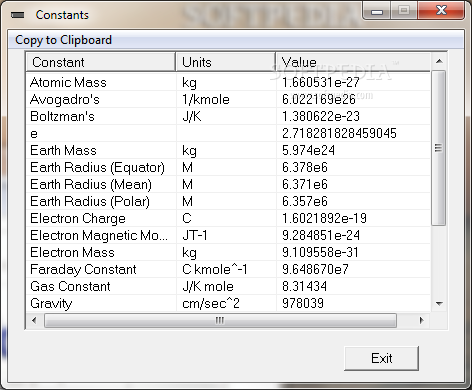Select the e constant row
Screen dimensions: 472x390
click(228, 133)
